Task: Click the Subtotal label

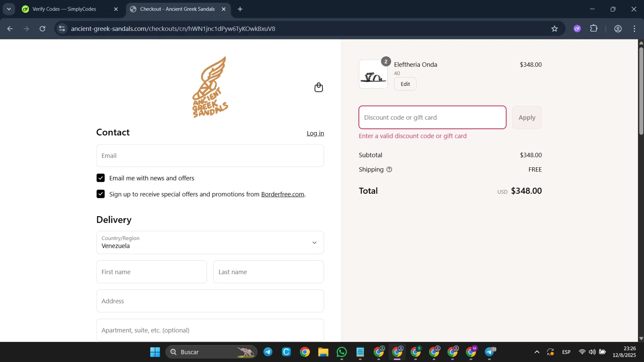Action: click(371, 155)
